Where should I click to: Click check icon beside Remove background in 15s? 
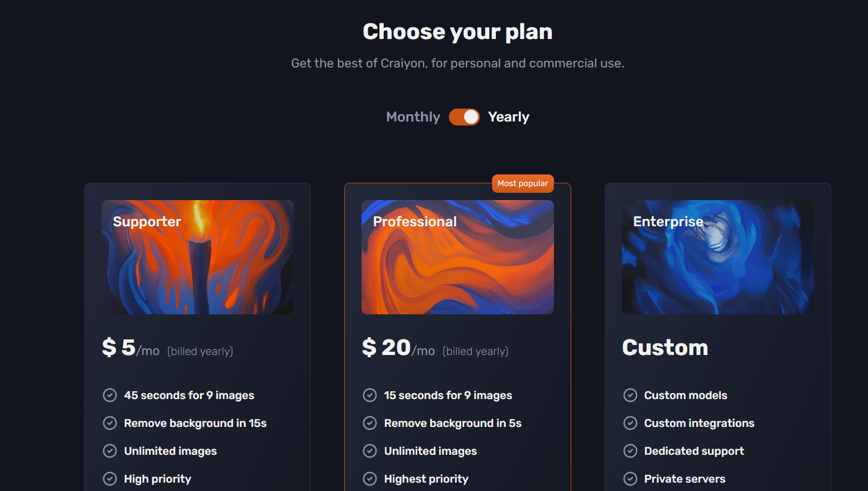point(110,423)
